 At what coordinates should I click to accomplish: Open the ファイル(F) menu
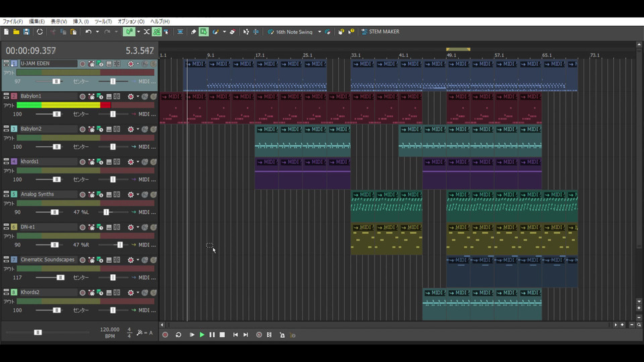pyautogui.click(x=12, y=21)
